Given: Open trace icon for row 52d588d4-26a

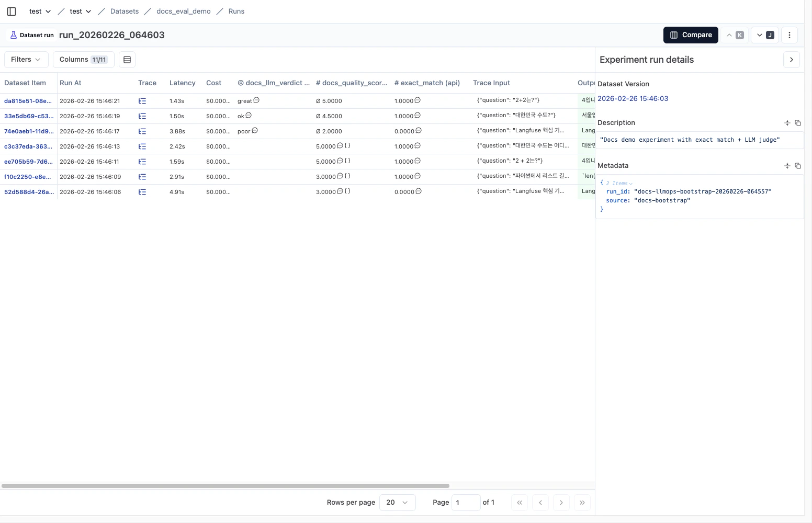Looking at the screenshot, I should pyautogui.click(x=142, y=192).
